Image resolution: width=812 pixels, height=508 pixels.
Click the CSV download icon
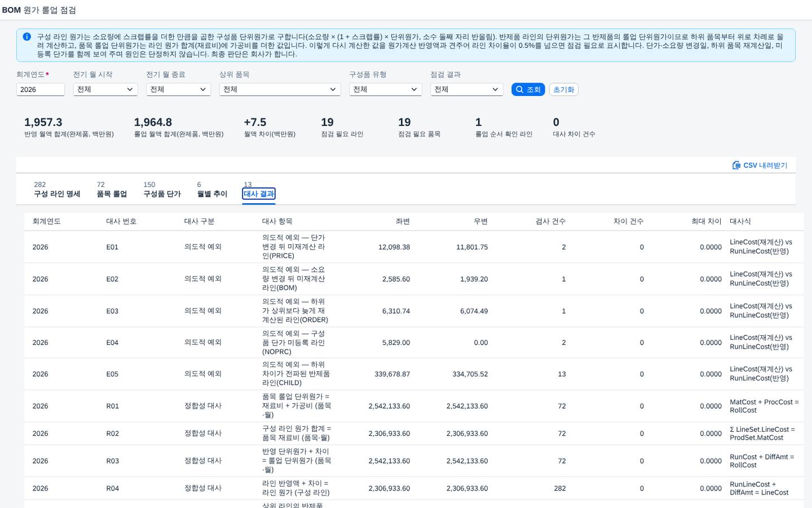pyautogui.click(x=736, y=165)
